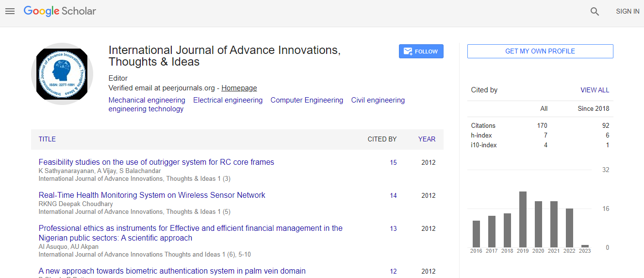644x278 pixels.
Task: Click Get My Own Profile button
Action: tap(540, 51)
